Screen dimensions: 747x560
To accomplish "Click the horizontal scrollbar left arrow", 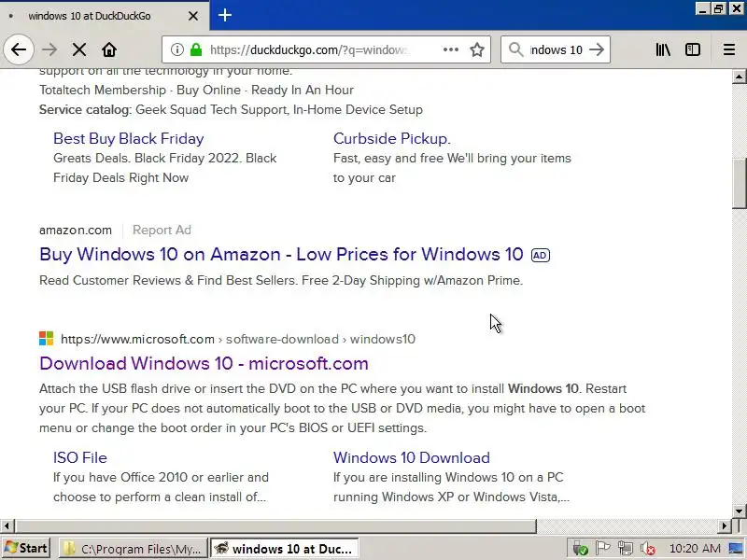I will coord(7,525).
